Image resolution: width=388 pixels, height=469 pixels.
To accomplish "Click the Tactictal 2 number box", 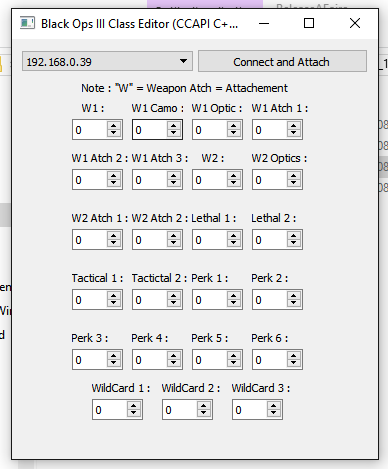I will [149, 300].
